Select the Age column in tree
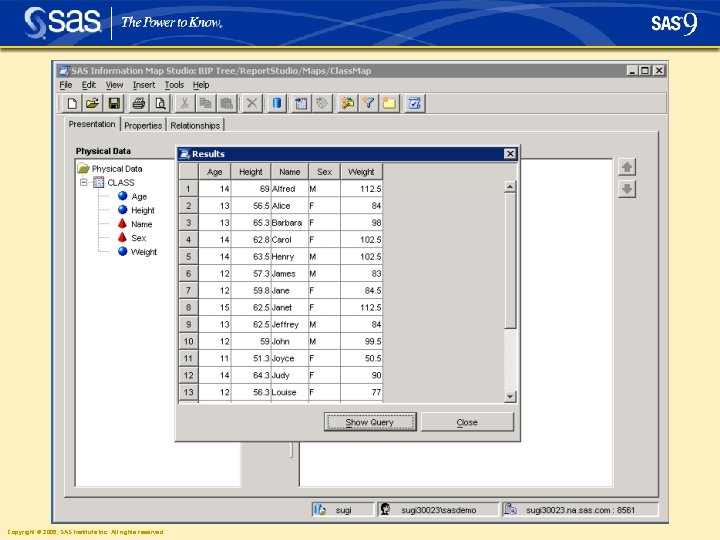720x540 pixels. 139,197
